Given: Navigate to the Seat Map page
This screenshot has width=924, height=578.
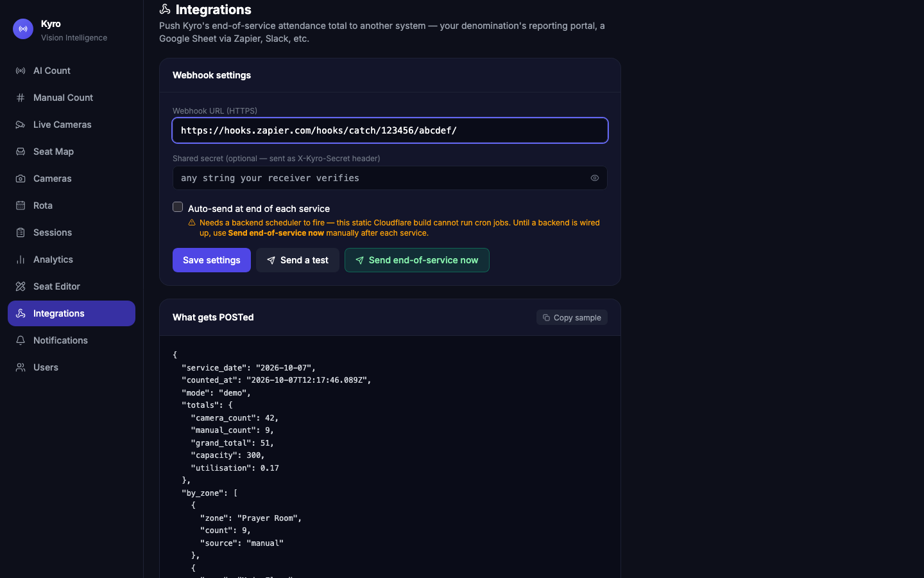Looking at the screenshot, I should [x=71, y=152].
